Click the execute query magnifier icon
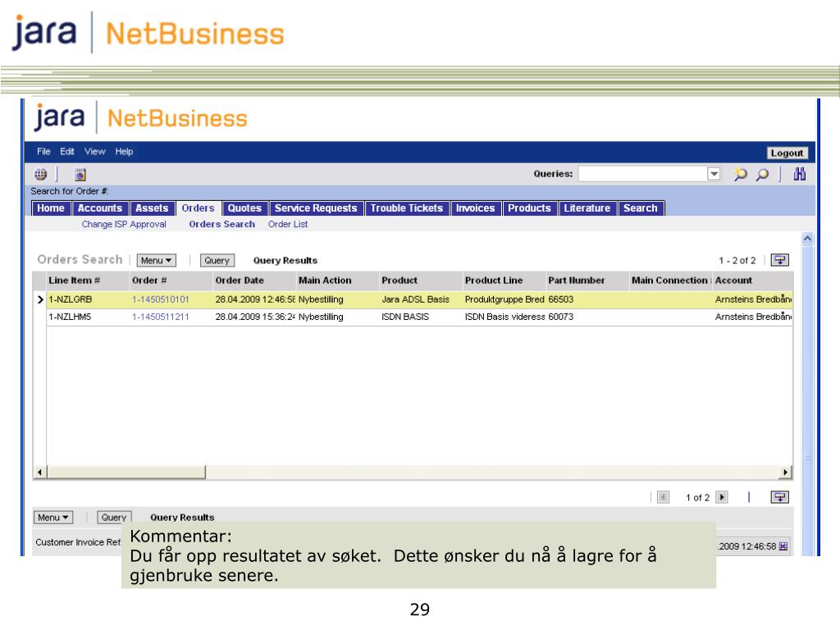The height and width of the screenshot is (630, 840). (762, 174)
